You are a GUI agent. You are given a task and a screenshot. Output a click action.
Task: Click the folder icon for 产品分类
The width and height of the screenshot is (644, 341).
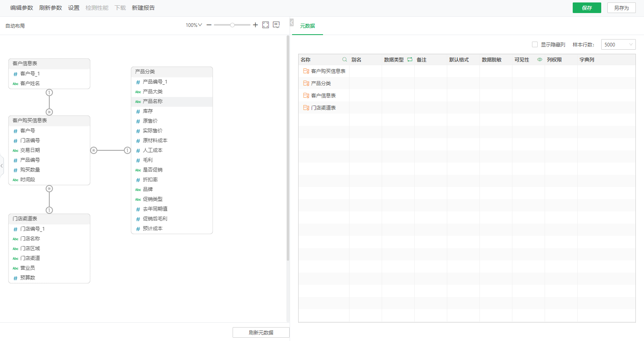coord(306,83)
